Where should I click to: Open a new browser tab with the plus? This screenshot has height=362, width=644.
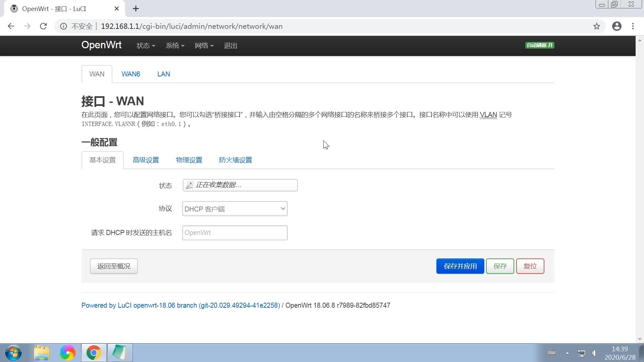tap(136, 8)
